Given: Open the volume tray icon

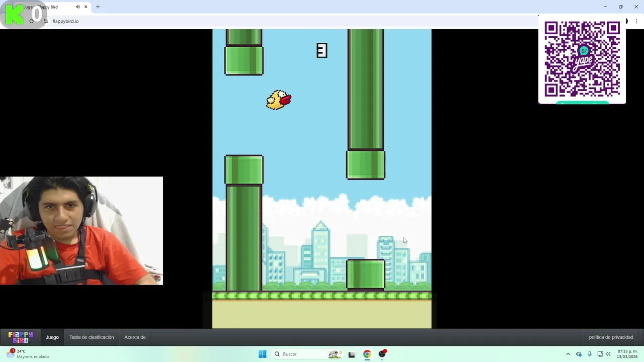Looking at the screenshot, I should tap(608, 354).
